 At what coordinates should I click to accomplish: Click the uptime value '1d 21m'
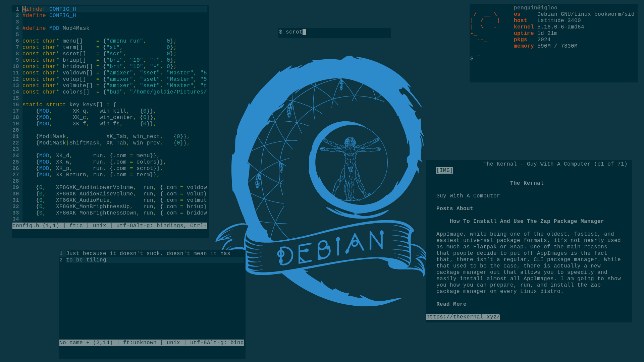click(x=547, y=34)
